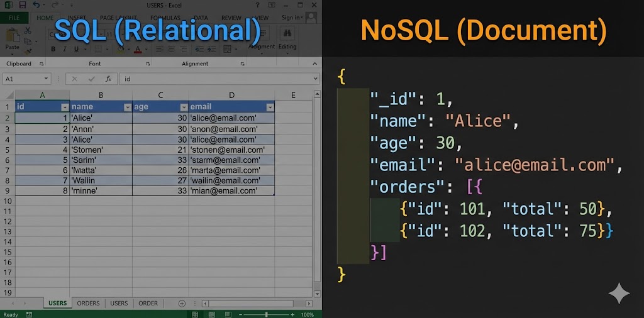Expand the Name Box dropdown

(x=46, y=79)
